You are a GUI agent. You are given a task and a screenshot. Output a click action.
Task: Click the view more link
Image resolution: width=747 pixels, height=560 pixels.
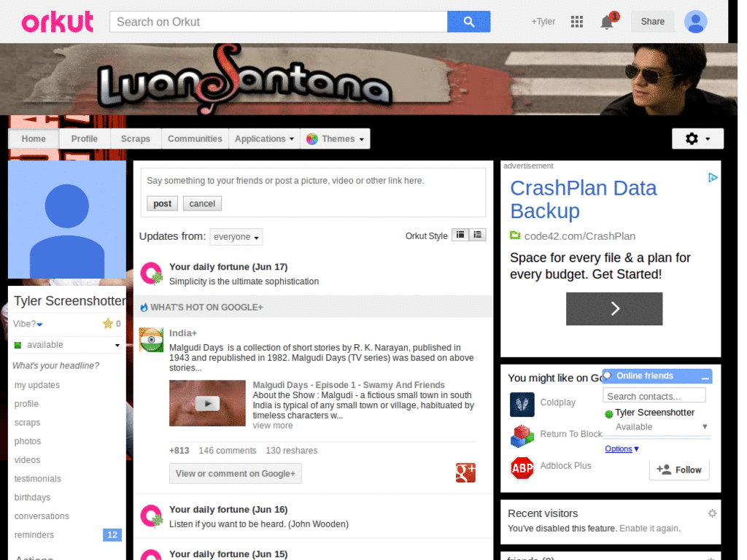point(273,426)
